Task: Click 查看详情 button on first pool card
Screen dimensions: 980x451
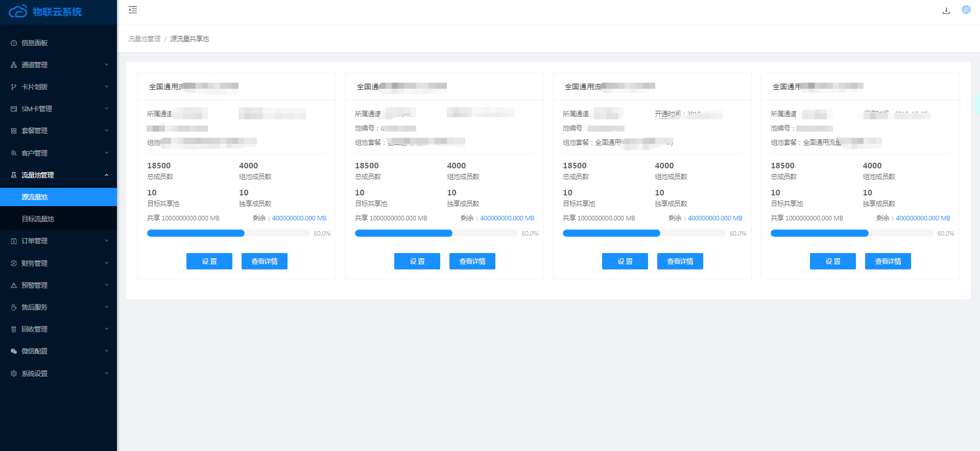Action: click(265, 261)
